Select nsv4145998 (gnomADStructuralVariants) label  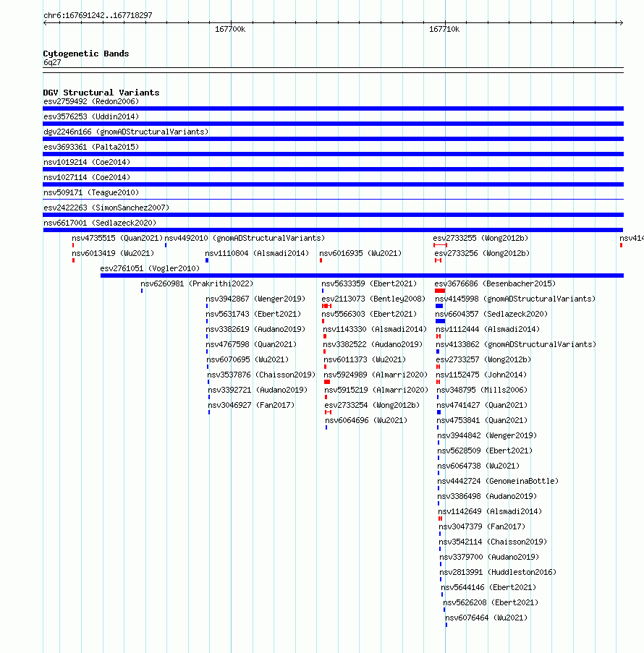click(515, 299)
